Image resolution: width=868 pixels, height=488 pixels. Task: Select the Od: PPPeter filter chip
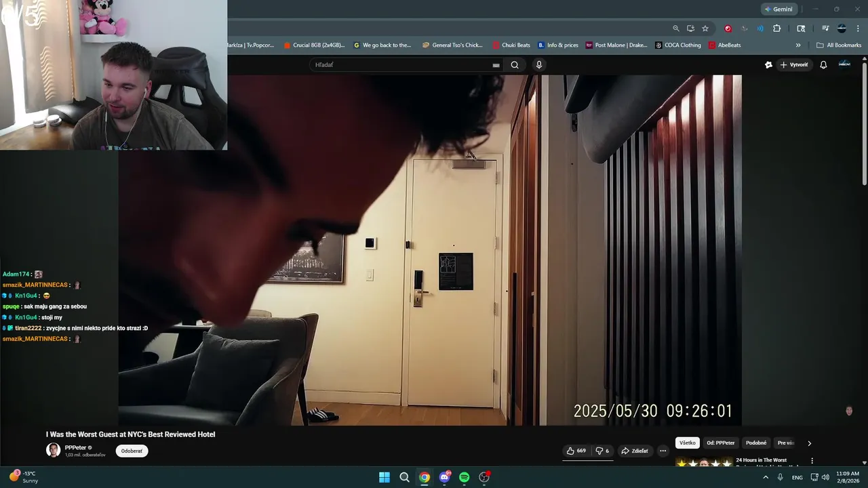(x=721, y=443)
